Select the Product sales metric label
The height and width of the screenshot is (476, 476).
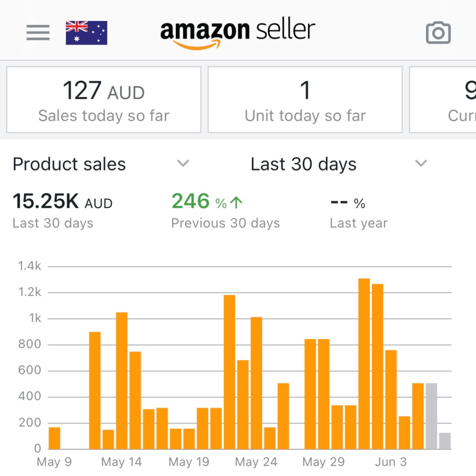click(69, 164)
